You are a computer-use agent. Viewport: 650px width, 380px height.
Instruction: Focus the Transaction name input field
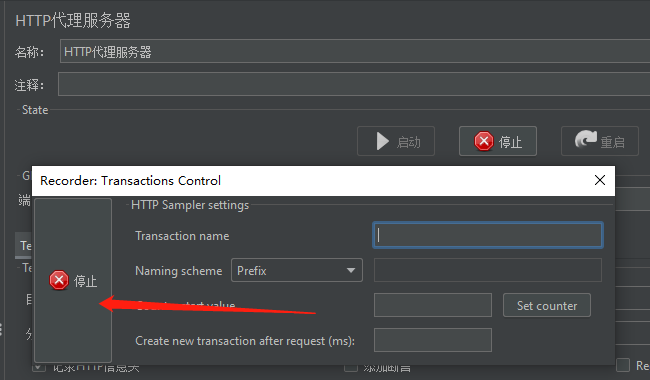click(488, 235)
